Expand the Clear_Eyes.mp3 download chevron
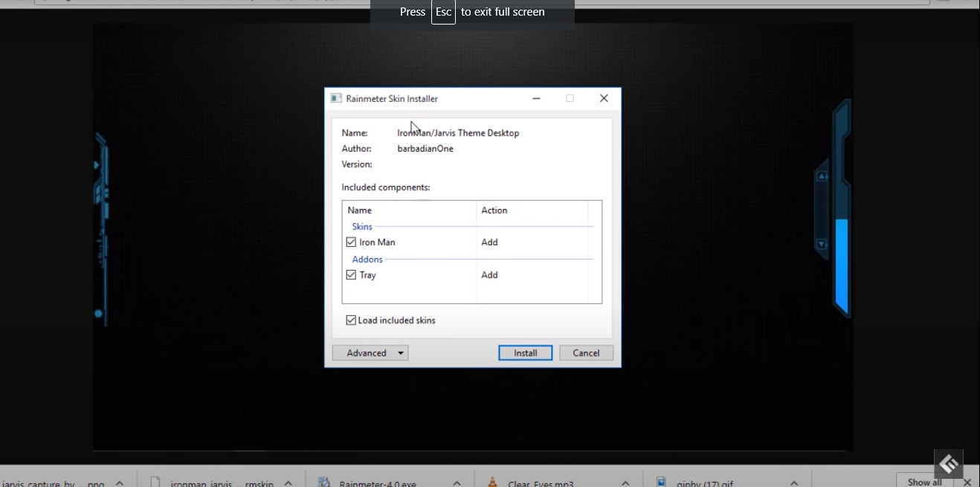The image size is (980, 487). point(626,483)
